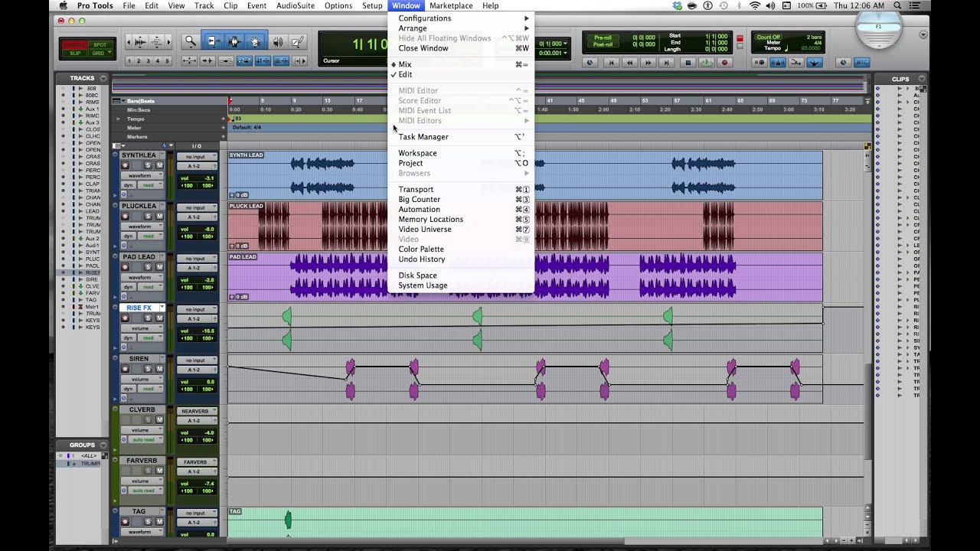Click zoom preset 3 button

click(149, 61)
